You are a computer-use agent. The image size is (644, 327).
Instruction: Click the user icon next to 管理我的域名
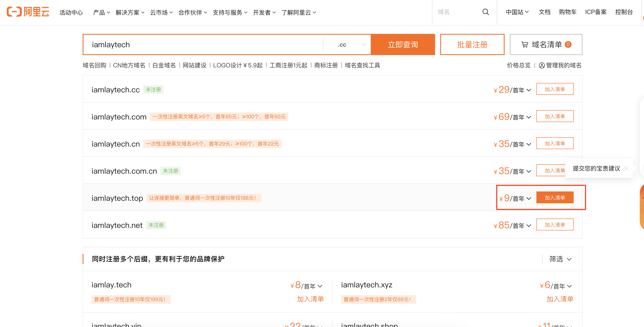[541, 65]
